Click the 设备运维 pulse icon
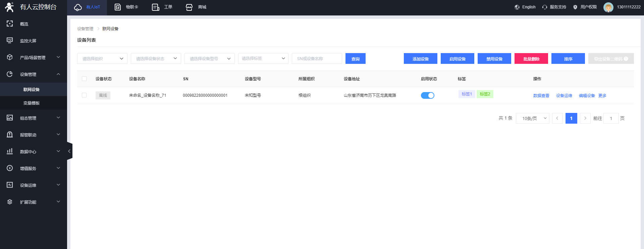The height and width of the screenshot is (249, 644). [x=10, y=185]
